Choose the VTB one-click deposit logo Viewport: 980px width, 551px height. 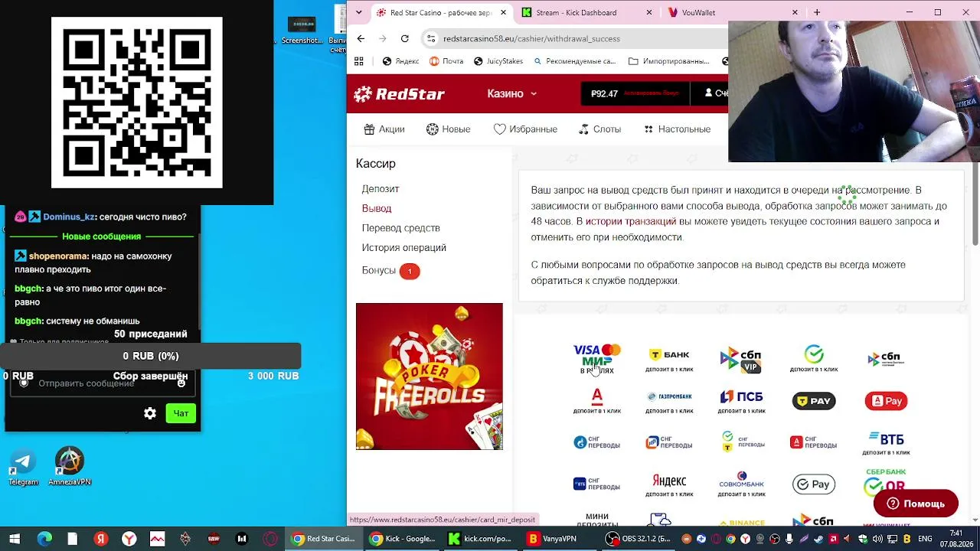coord(886,442)
